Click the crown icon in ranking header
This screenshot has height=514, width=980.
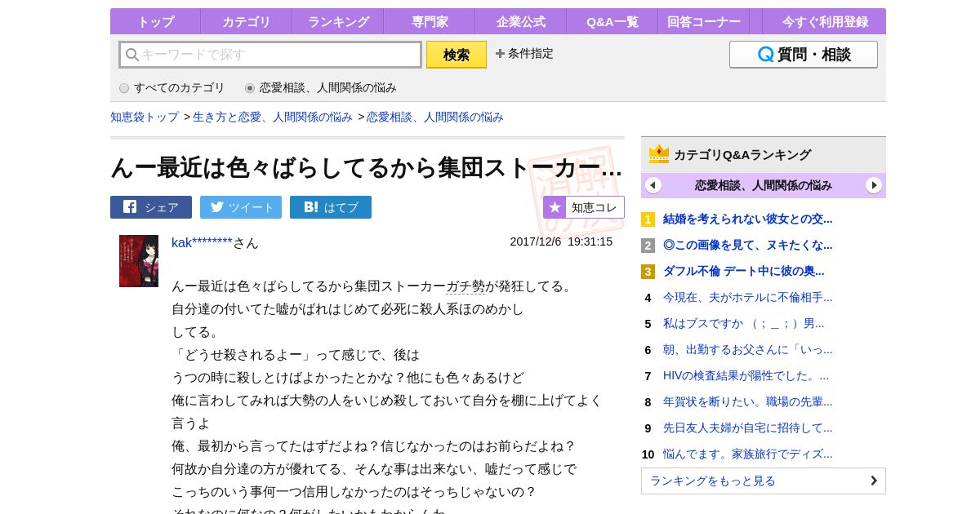[659, 153]
